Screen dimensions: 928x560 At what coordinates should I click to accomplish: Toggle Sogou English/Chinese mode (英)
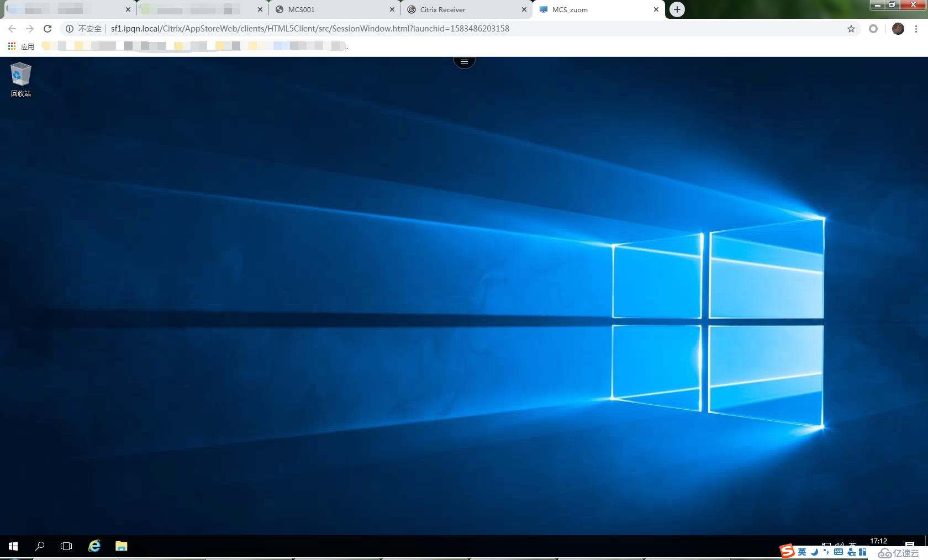(x=802, y=552)
